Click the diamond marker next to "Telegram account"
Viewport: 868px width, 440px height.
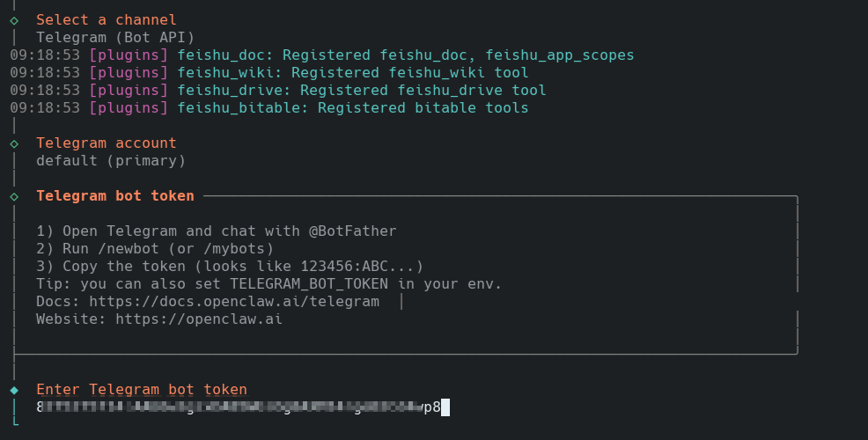[x=14, y=143]
